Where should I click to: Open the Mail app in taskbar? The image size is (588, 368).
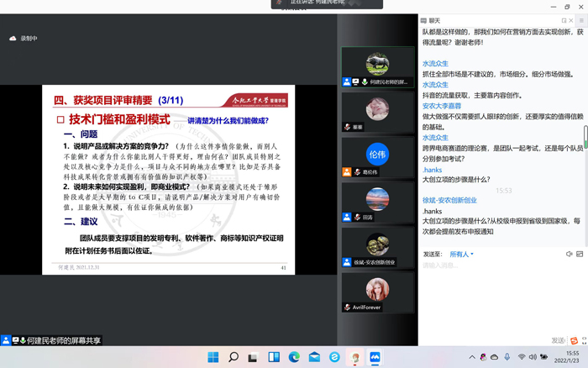click(x=314, y=357)
